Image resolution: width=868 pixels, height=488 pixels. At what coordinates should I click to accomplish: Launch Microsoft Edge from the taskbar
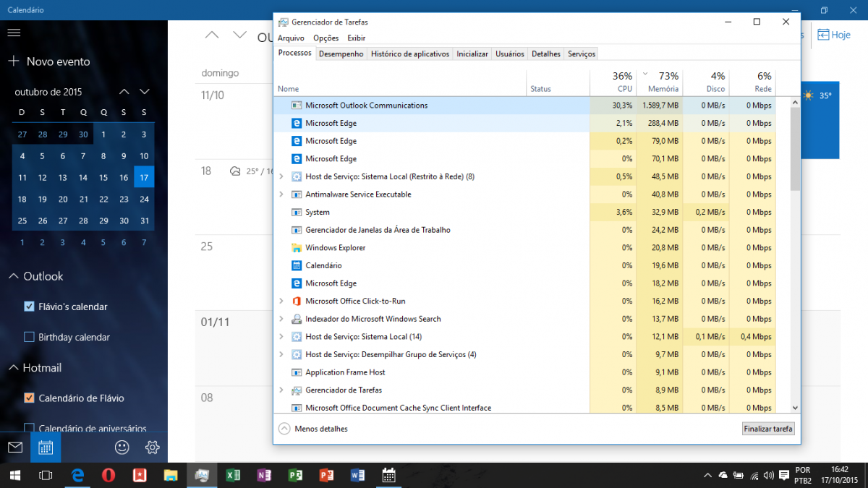(78, 475)
